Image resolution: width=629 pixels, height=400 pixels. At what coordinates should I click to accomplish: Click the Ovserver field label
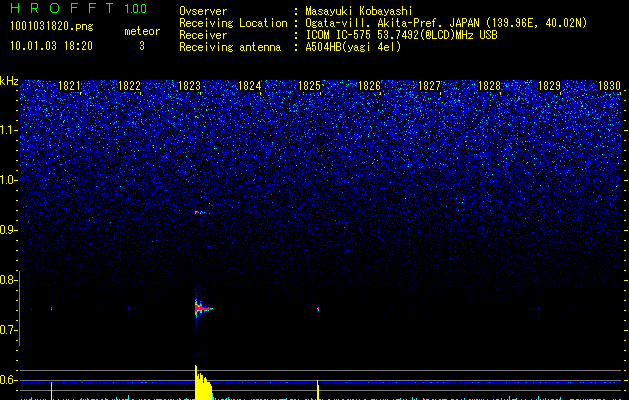click(x=203, y=11)
